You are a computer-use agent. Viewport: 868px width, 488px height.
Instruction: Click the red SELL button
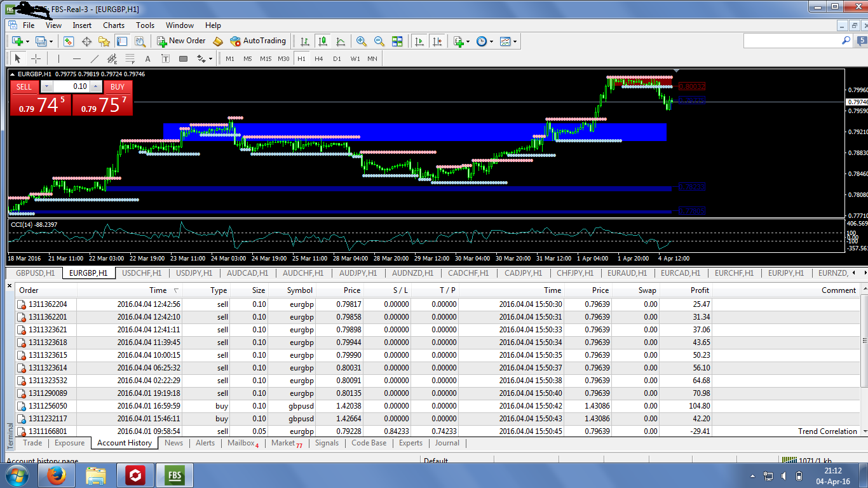point(24,87)
